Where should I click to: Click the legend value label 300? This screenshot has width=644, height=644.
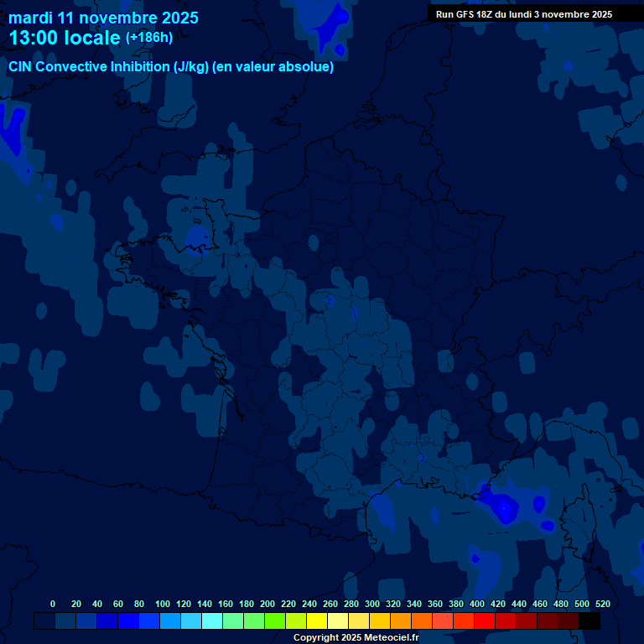pos(371,604)
